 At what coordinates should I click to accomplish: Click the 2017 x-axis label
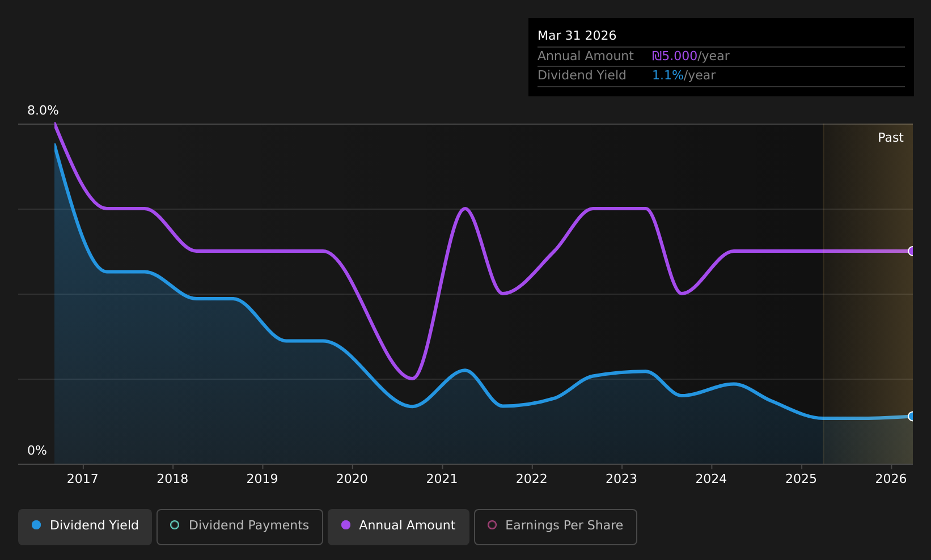tap(83, 479)
